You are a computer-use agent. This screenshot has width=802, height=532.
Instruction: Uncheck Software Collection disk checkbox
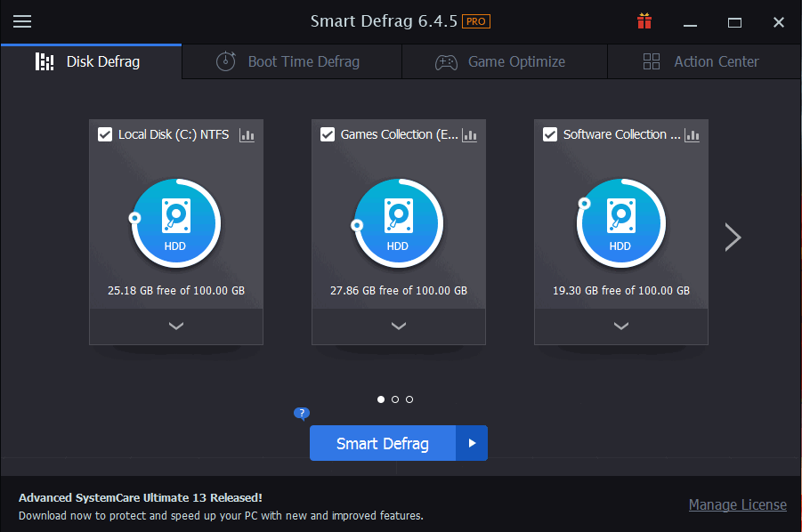[x=550, y=134]
